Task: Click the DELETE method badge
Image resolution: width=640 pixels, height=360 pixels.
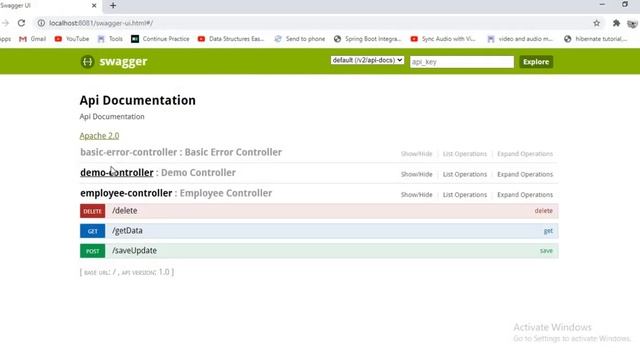Action: [93, 211]
